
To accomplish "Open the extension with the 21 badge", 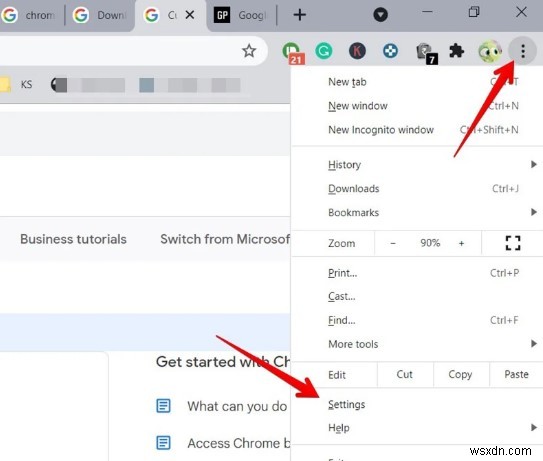I will click(293, 53).
